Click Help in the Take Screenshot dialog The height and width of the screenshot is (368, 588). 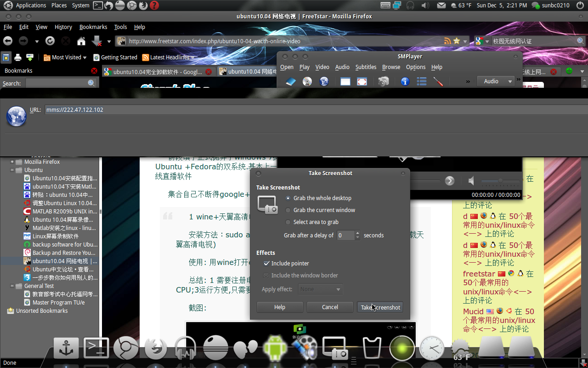(279, 307)
